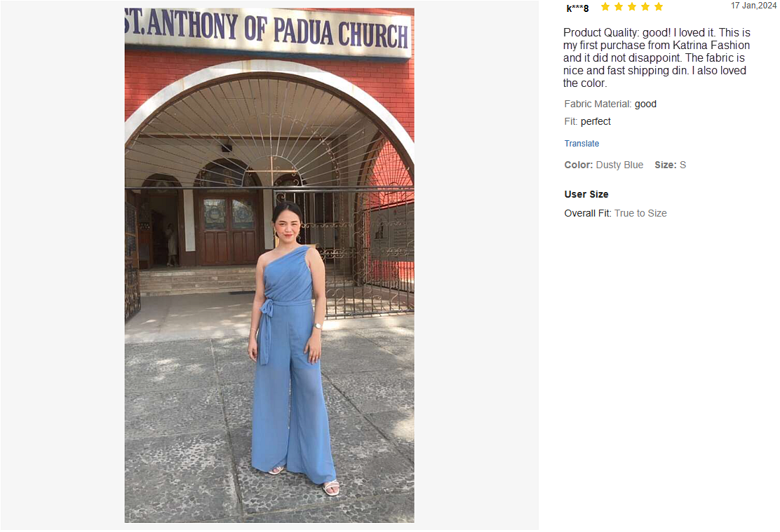The height and width of the screenshot is (532, 780).
Task: Click the Color: Dusty Blue label
Action: (x=603, y=165)
